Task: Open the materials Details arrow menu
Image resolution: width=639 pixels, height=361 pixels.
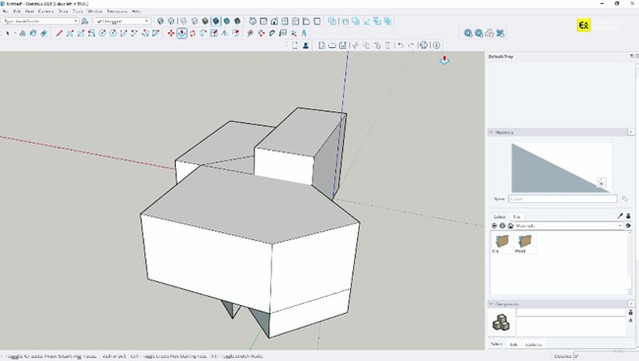Action: click(628, 226)
